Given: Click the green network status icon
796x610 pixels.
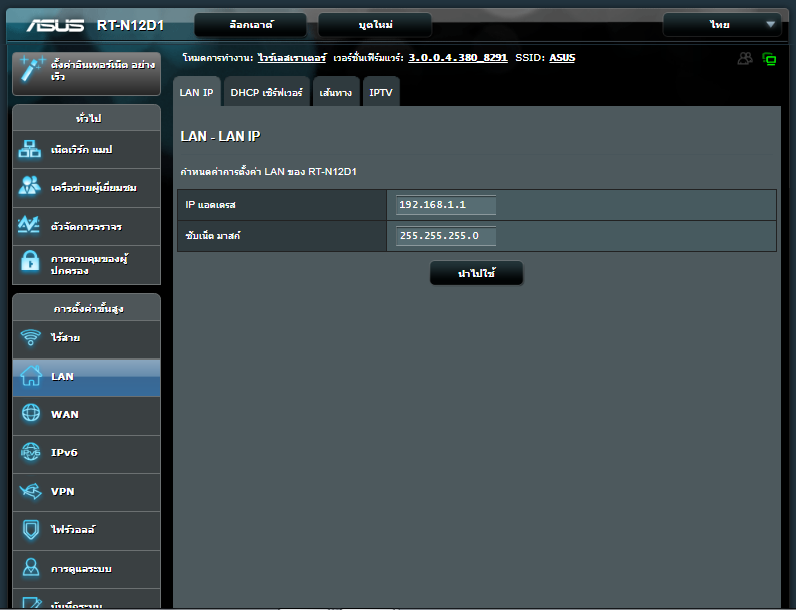Looking at the screenshot, I should (770, 59).
